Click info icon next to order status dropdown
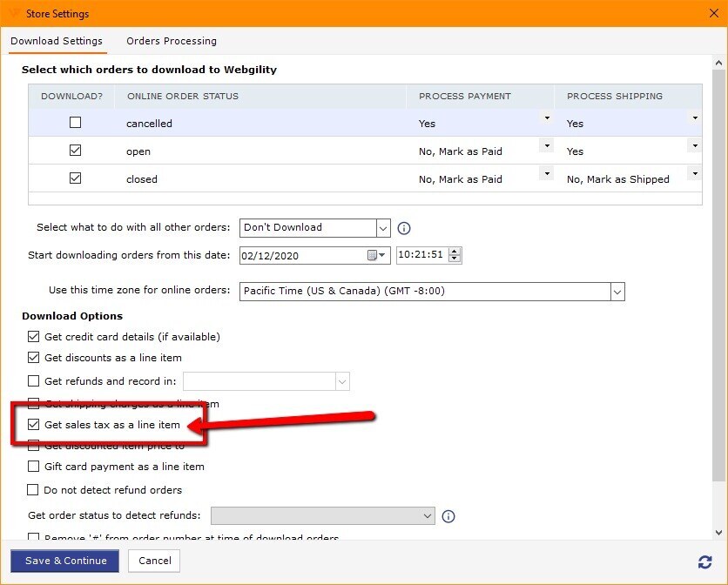728x585 pixels. [448, 516]
